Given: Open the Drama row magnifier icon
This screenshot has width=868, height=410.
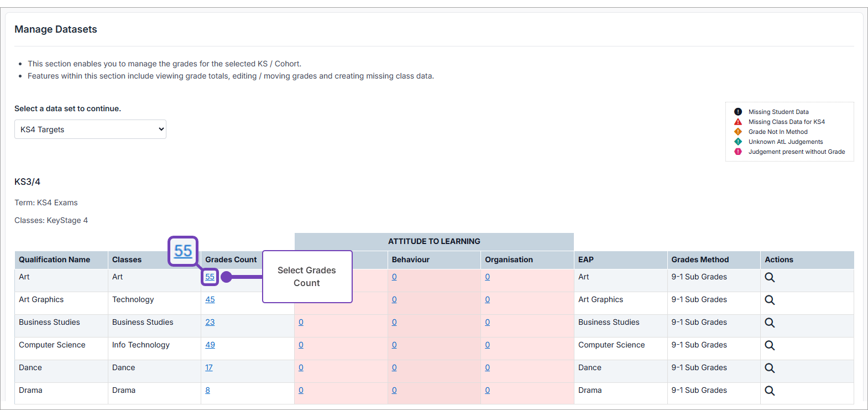Looking at the screenshot, I should (x=769, y=391).
